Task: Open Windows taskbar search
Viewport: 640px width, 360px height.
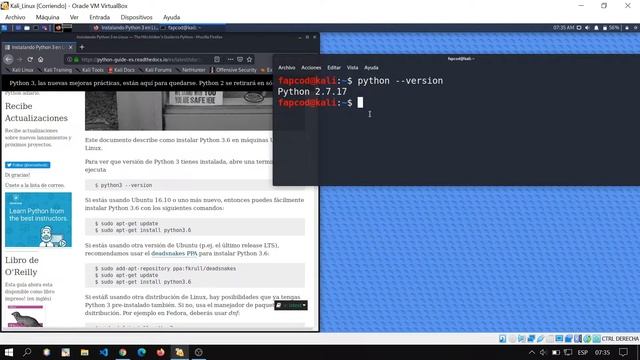Action: click(27, 352)
